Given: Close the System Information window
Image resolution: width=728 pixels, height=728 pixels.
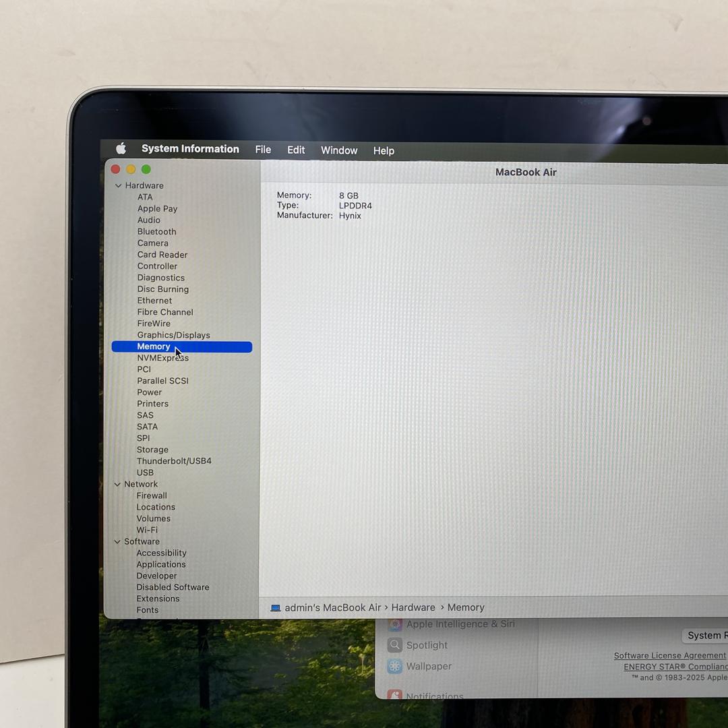Looking at the screenshot, I should 116,169.
